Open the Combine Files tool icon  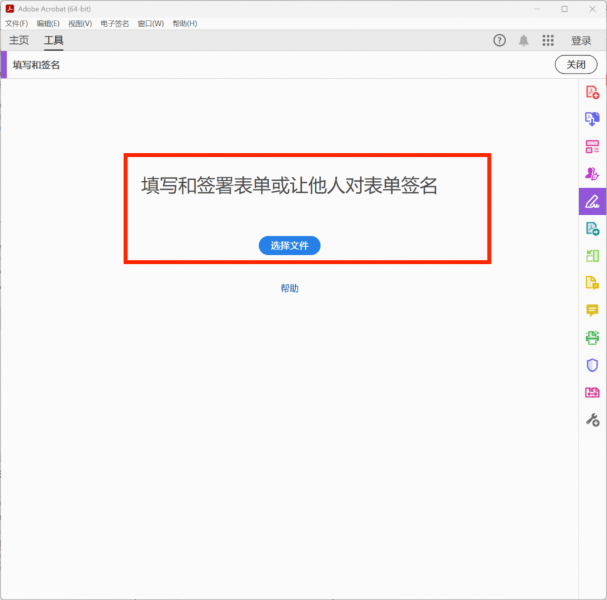[592, 119]
